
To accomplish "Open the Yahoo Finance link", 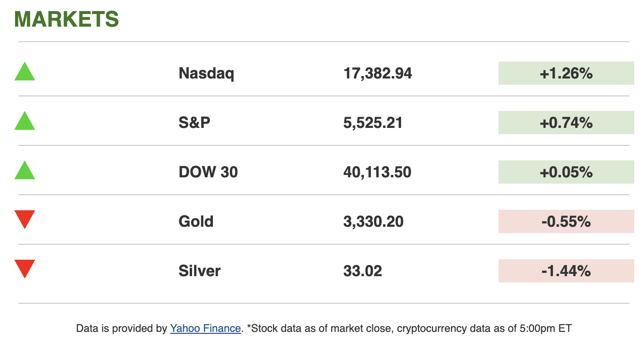I will click(205, 328).
